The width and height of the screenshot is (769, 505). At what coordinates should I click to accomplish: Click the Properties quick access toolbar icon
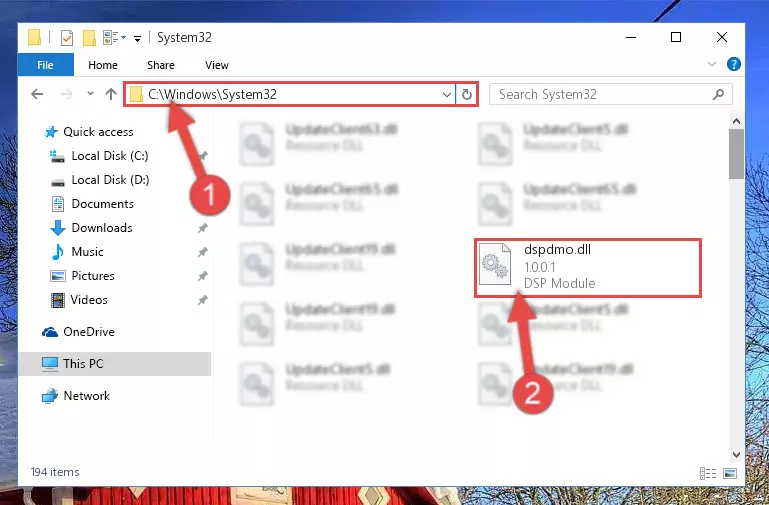coord(67,38)
